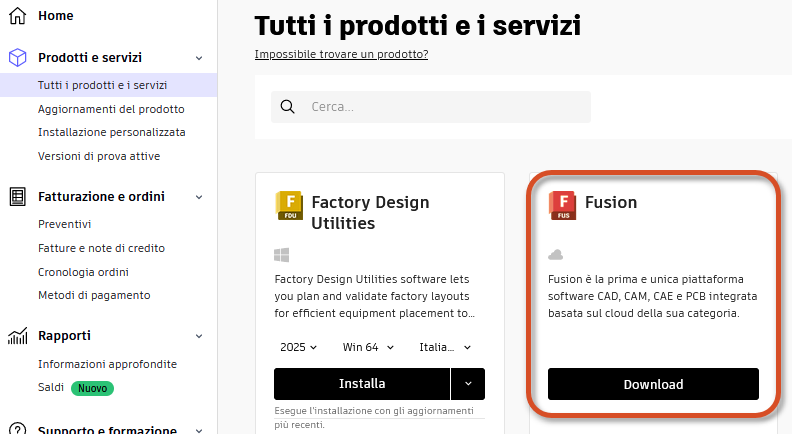The width and height of the screenshot is (792, 434).
Task: Click the Tutti i prodotti e i servizi page title
Action: coord(418,25)
